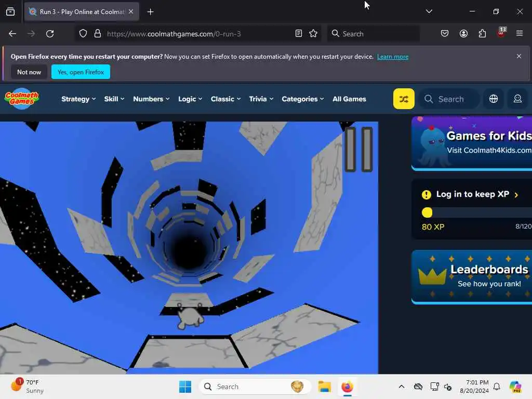
Task: Click the XP progress bar indicator
Action: click(427, 212)
